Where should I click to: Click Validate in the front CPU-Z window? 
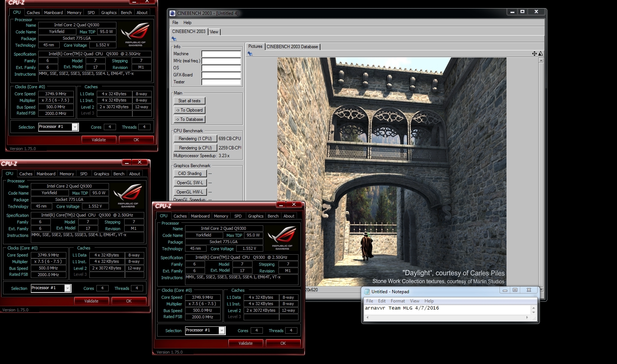coord(246,343)
